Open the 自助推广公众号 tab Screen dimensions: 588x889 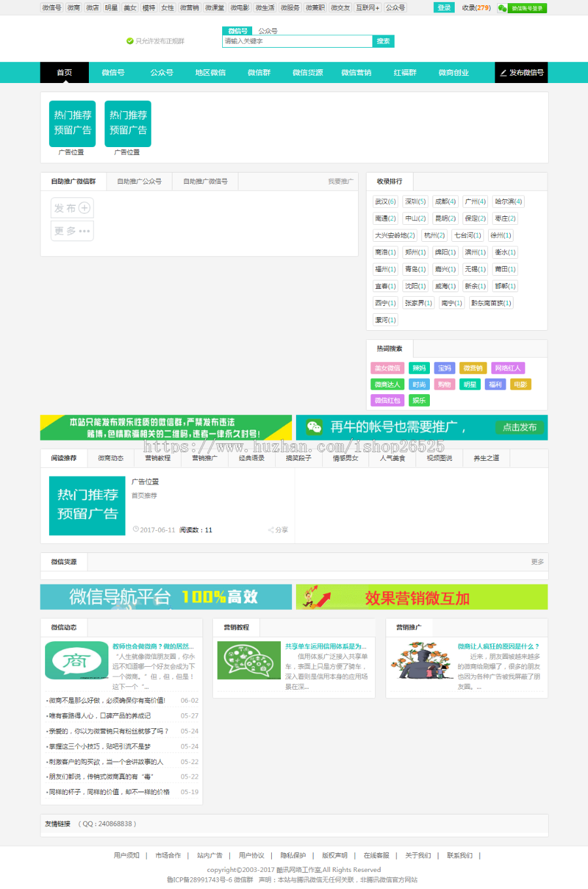[x=139, y=182]
